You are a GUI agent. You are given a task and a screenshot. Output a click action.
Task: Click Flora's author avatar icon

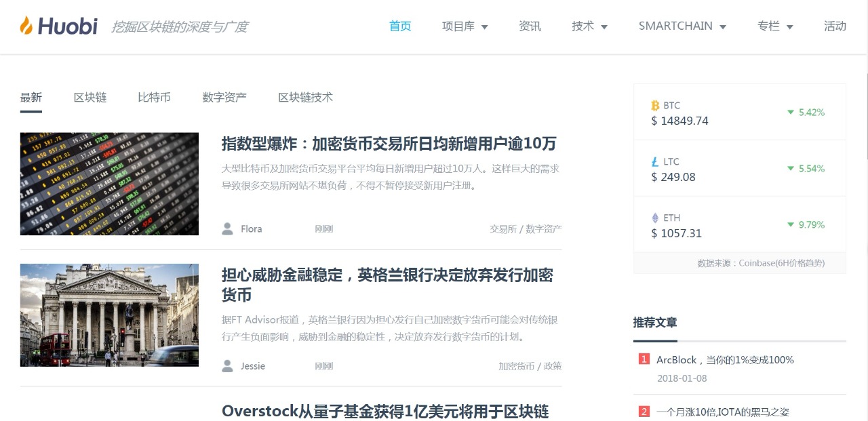click(228, 229)
